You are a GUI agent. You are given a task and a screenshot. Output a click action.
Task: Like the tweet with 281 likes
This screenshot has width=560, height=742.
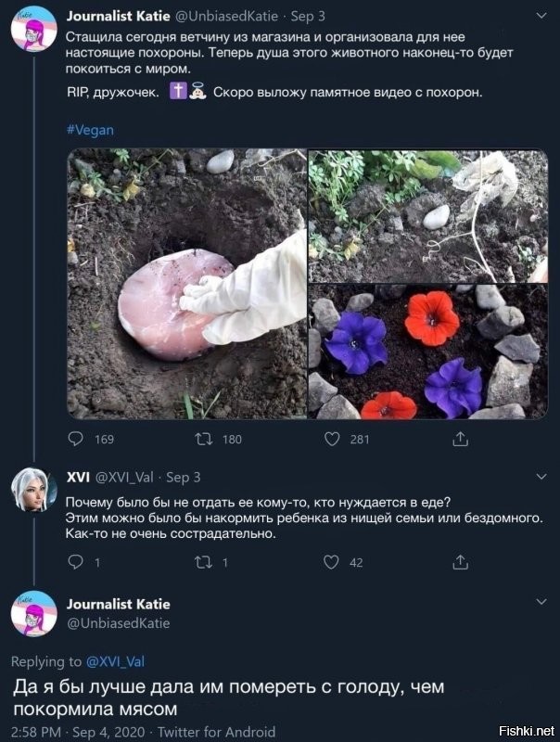click(332, 439)
